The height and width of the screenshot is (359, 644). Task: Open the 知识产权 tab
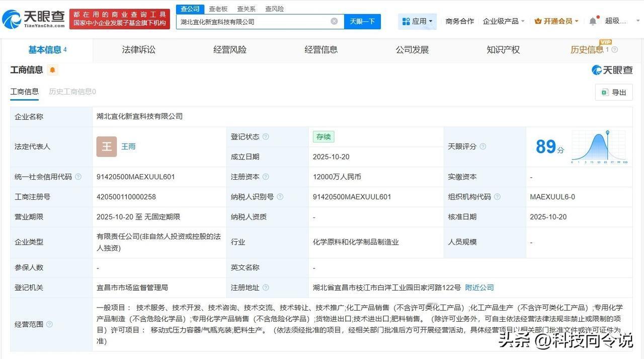coord(503,50)
